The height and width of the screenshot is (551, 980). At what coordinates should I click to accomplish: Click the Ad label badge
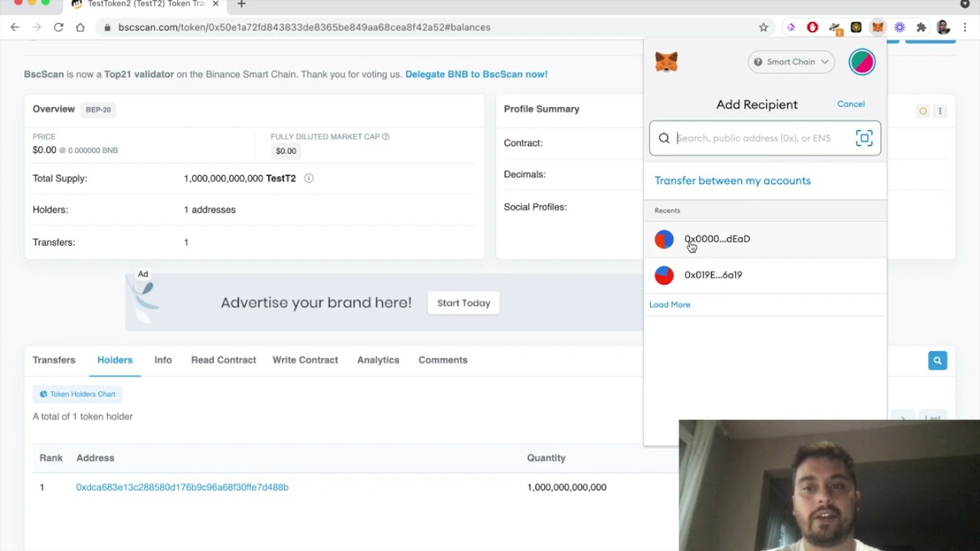tap(143, 274)
